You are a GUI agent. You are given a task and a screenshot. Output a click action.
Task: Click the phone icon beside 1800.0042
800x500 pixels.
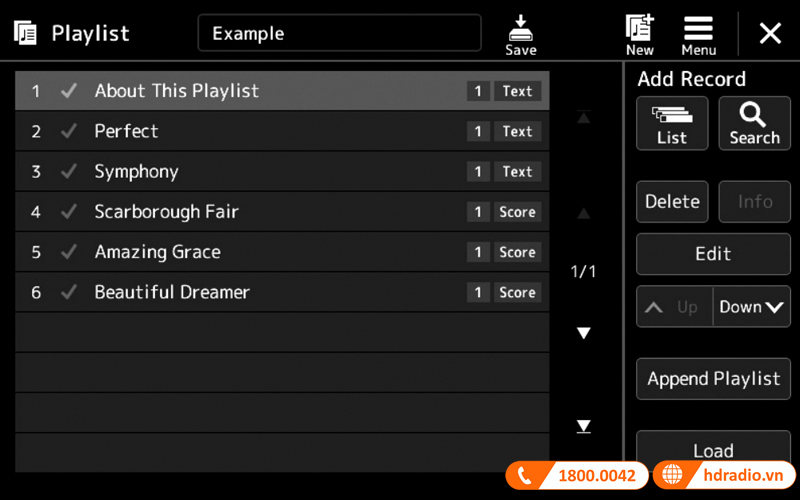(524, 476)
